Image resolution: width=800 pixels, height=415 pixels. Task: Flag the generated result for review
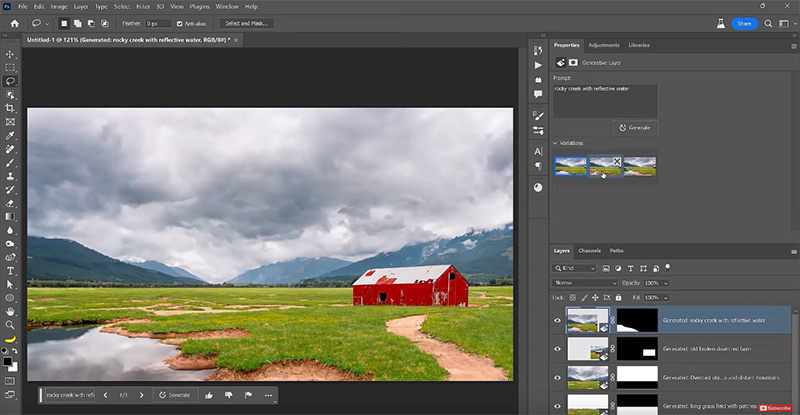coord(248,395)
